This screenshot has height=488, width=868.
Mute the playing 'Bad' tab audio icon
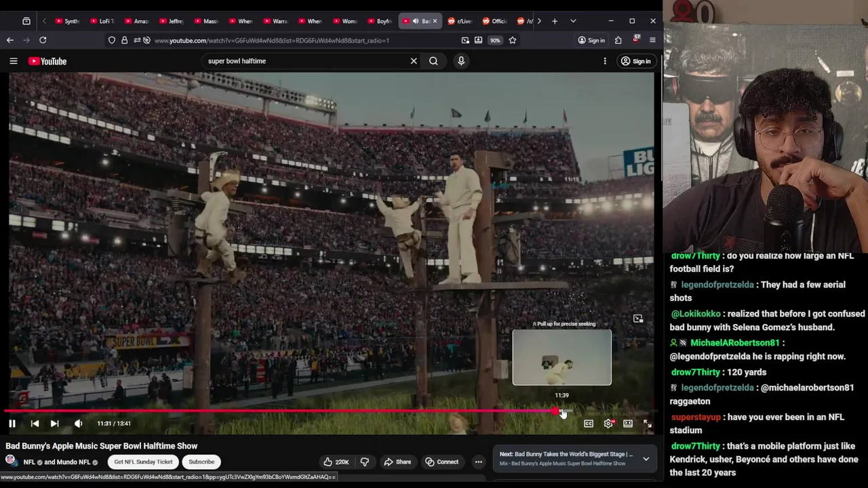coord(416,21)
